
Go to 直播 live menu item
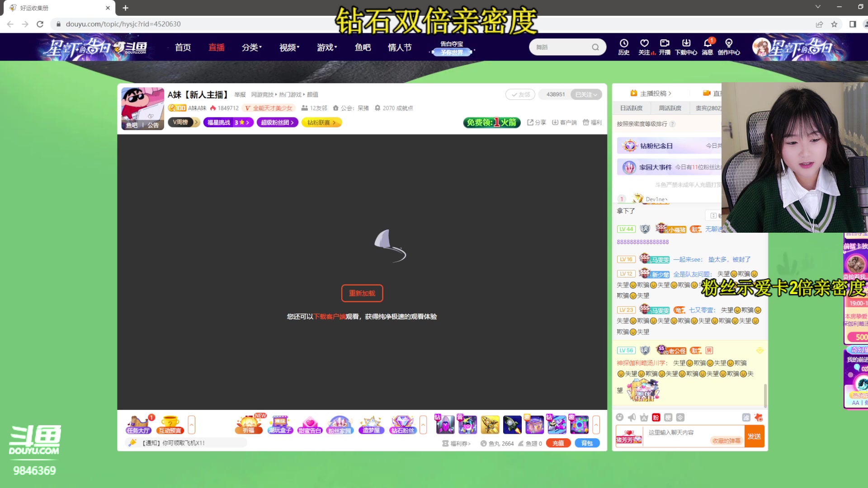pyautogui.click(x=217, y=47)
